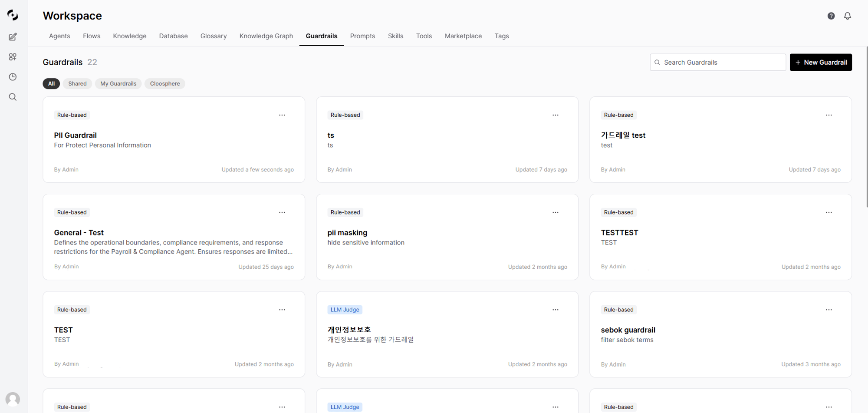Image resolution: width=868 pixels, height=413 pixels.
Task: Open the ts guardrail card title
Action: coord(331,135)
